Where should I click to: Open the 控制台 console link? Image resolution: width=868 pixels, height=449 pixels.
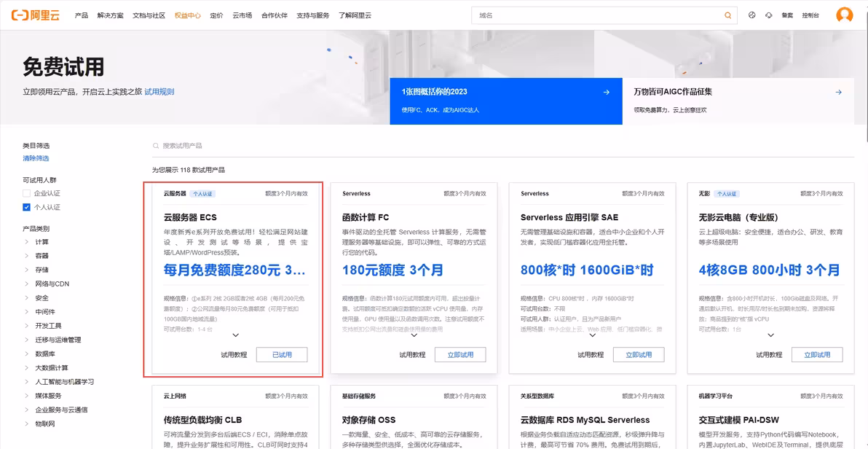coord(810,15)
